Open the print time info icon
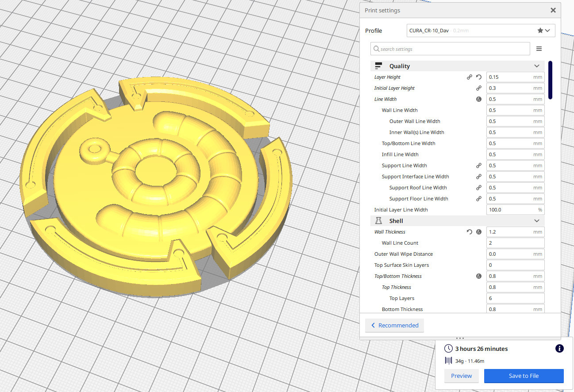This screenshot has width=574, height=392. (x=559, y=349)
